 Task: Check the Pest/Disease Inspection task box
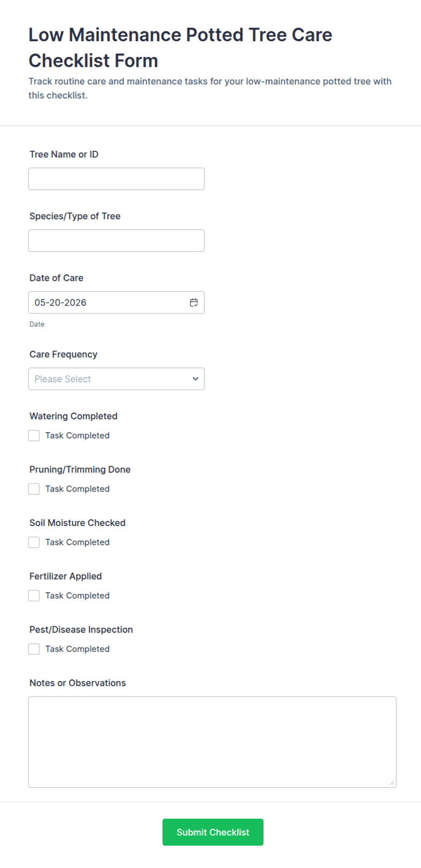click(x=34, y=649)
